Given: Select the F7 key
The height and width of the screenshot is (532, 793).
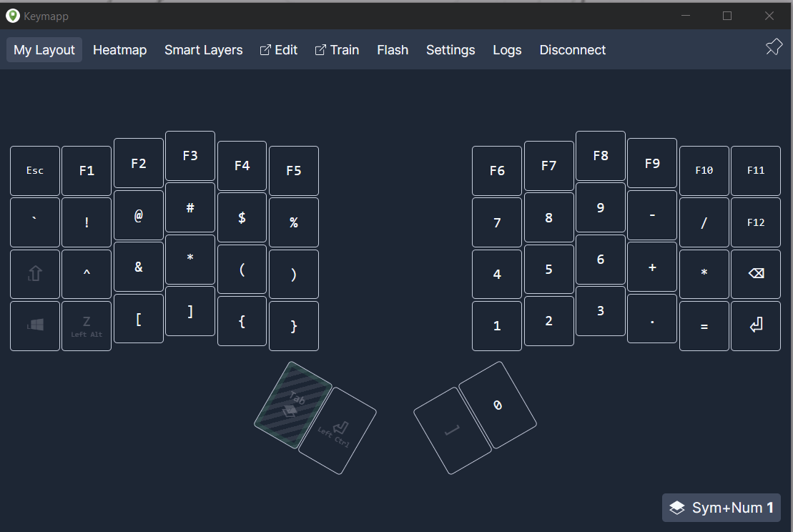Looking at the screenshot, I should tap(548, 165).
